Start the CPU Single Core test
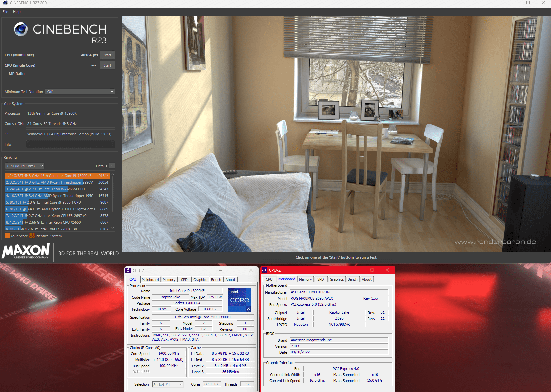Image resolution: width=551 pixels, height=392 pixels. (107, 65)
